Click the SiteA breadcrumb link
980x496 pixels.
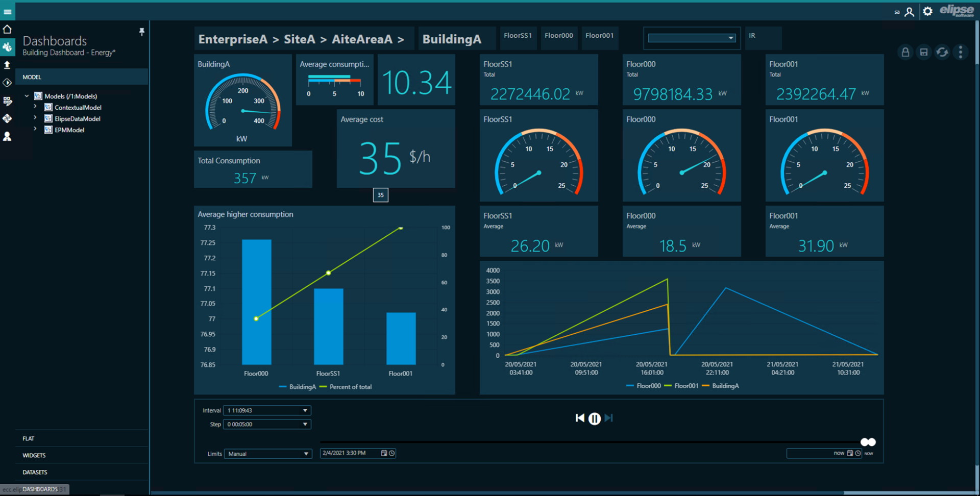[299, 39]
